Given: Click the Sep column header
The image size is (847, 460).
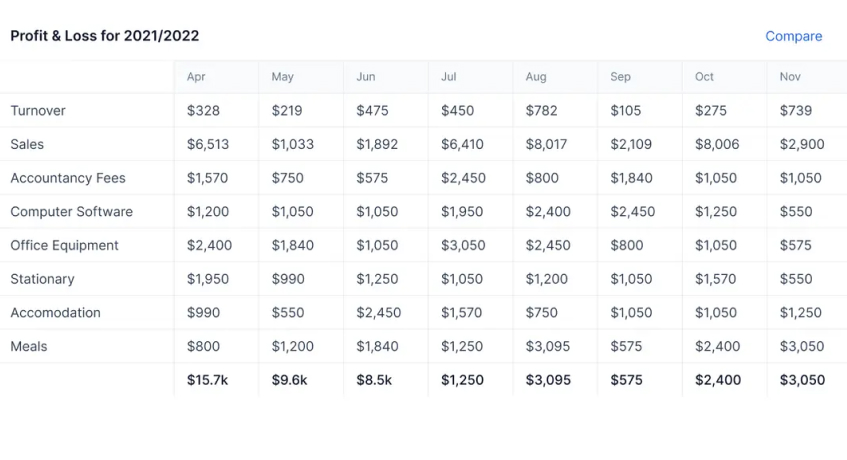Looking at the screenshot, I should (x=620, y=77).
